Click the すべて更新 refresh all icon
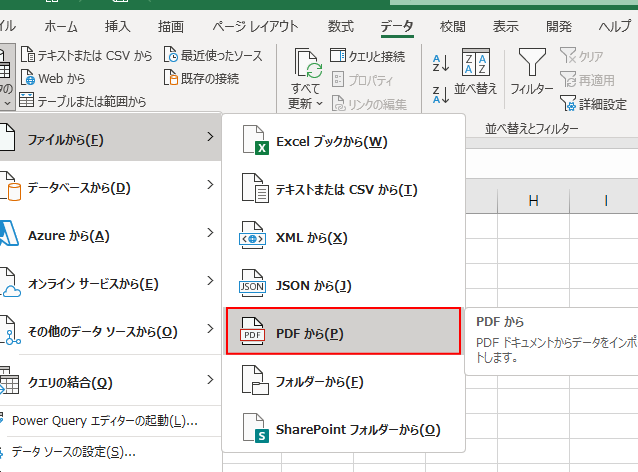638x472 pixels. [308, 63]
